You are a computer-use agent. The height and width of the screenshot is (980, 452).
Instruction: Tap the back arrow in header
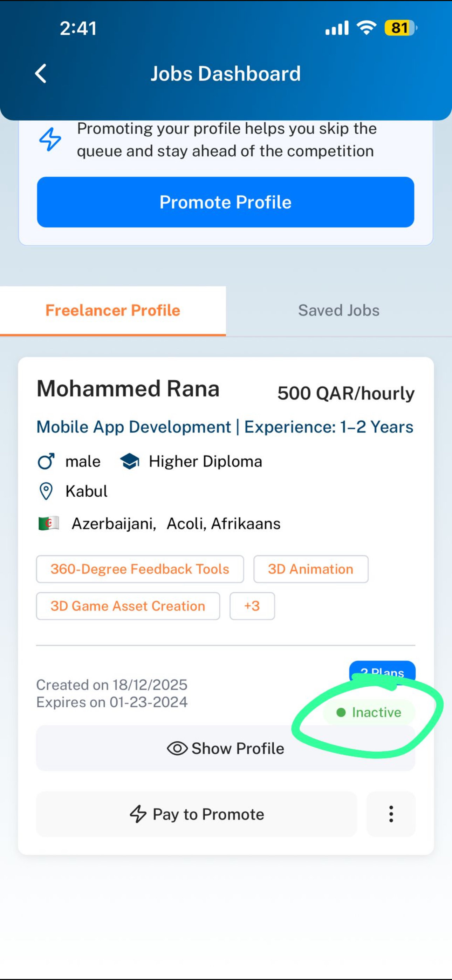point(41,73)
